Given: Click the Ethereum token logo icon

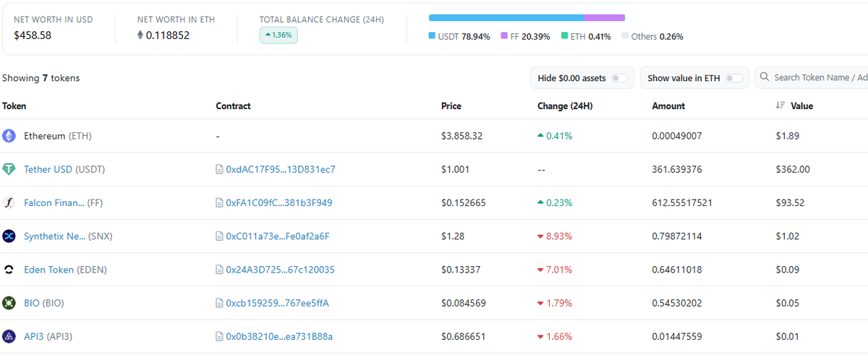Looking at the screenshot, I should 9,136.
